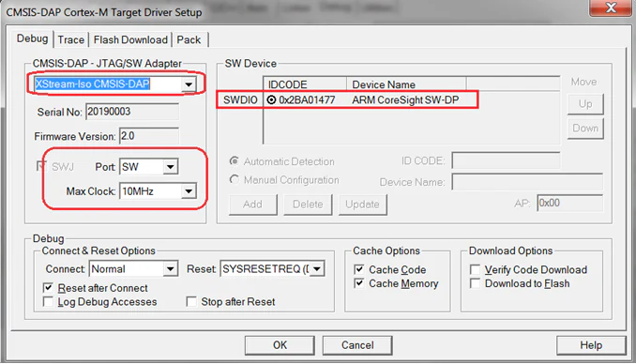The height and width of the screenshot is (364, 636).
Task: Click the AP field showing 0x00
Action: point(570,203)
